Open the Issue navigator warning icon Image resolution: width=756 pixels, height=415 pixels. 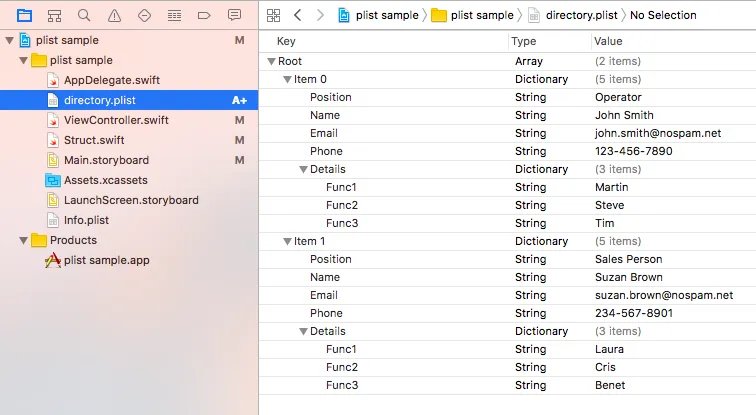click(x=114, y=15)
